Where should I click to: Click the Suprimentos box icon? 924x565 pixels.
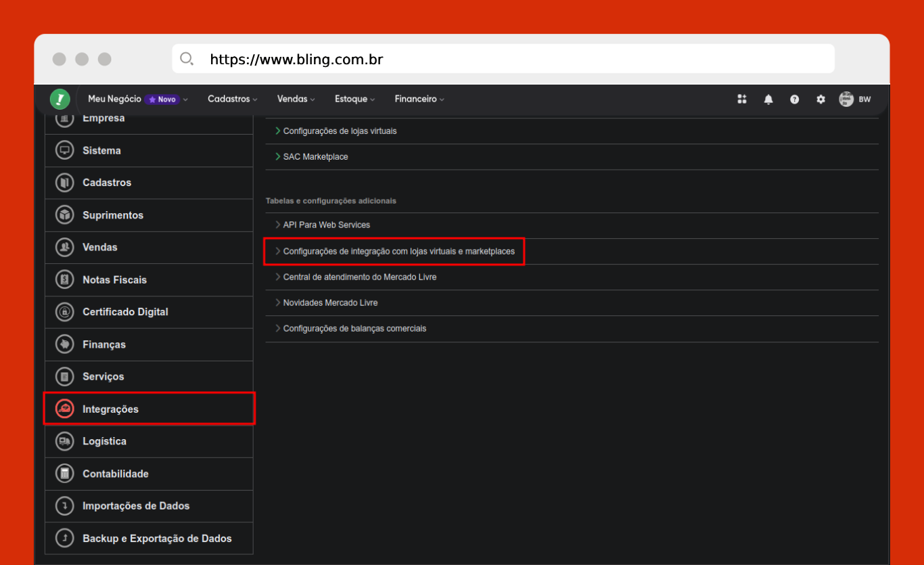click(64, 215)
